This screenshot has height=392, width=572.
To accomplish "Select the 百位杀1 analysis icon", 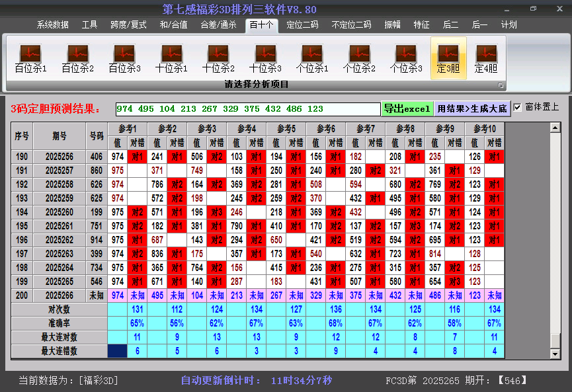I will coord(29,56).
